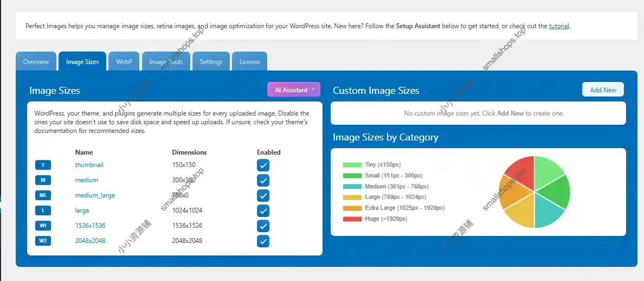The height and width of the screenshot is (281, 644).
Task: Open the 1536x1536 size name link
Action: [90, 226]
